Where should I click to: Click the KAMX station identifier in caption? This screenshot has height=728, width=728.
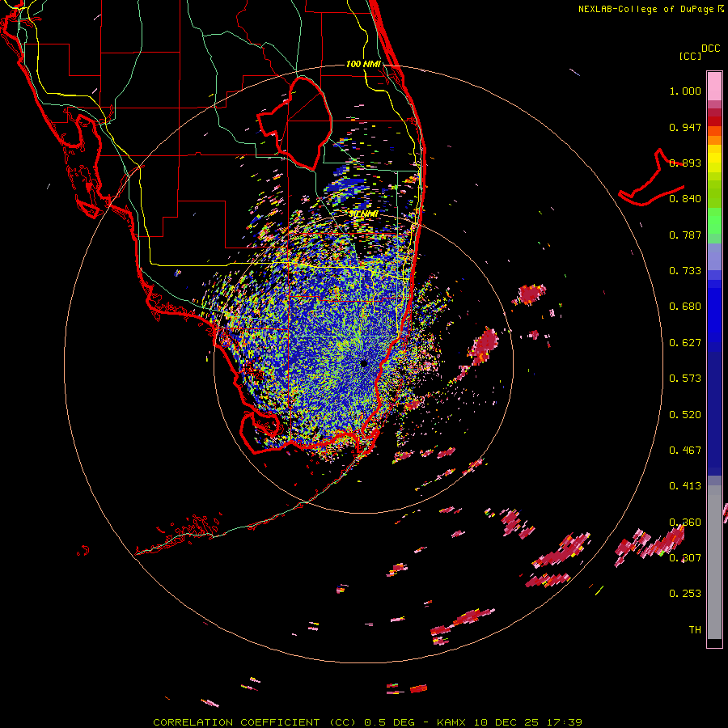point(453,722)
